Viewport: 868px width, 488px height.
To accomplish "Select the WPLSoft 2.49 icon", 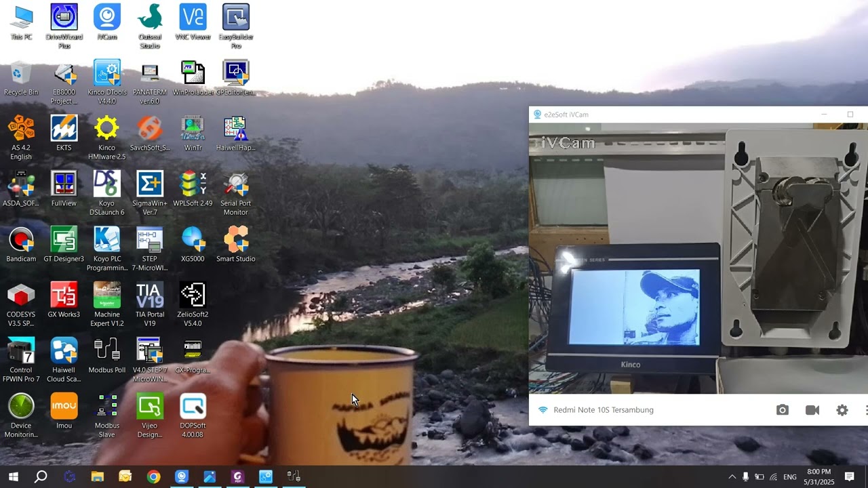I will click(193, 190).
